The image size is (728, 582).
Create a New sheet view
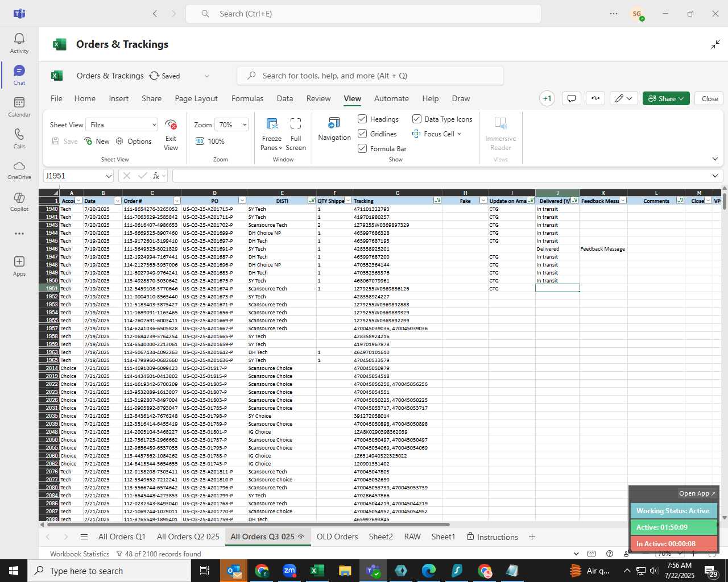point(97,142)
